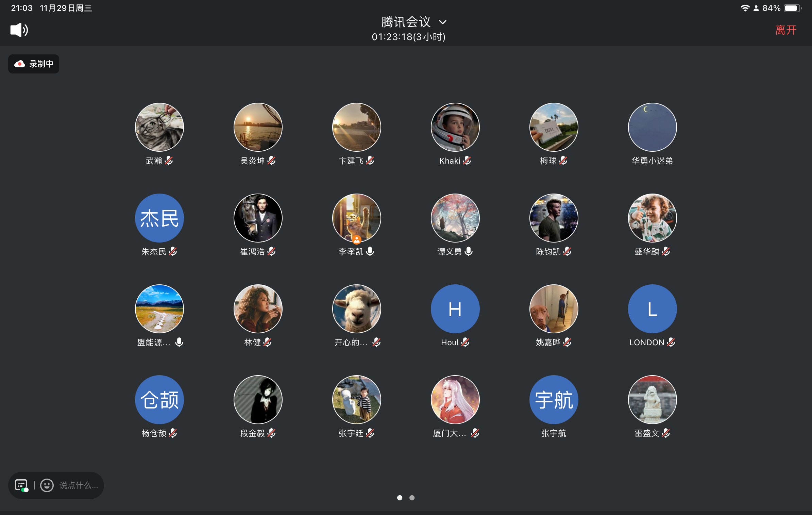Click 谭义勇's active microphone icon

tap(469, 251)
